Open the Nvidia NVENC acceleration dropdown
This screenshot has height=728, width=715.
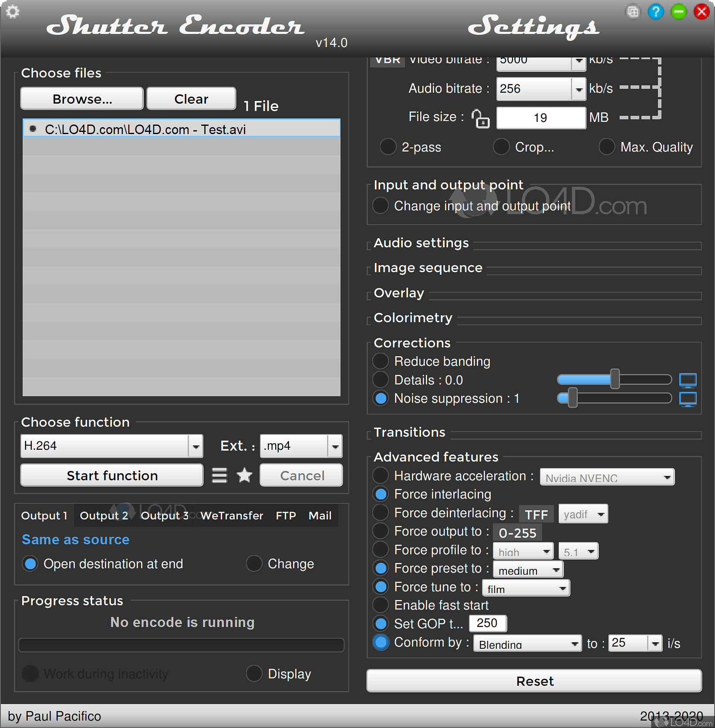(x=607, y=477)
